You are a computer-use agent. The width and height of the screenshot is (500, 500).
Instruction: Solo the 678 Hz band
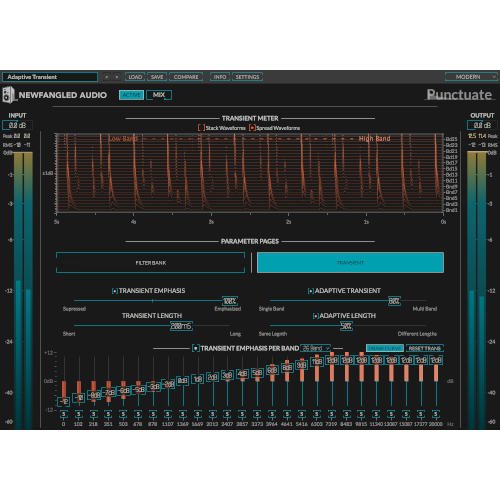[138, 414]
